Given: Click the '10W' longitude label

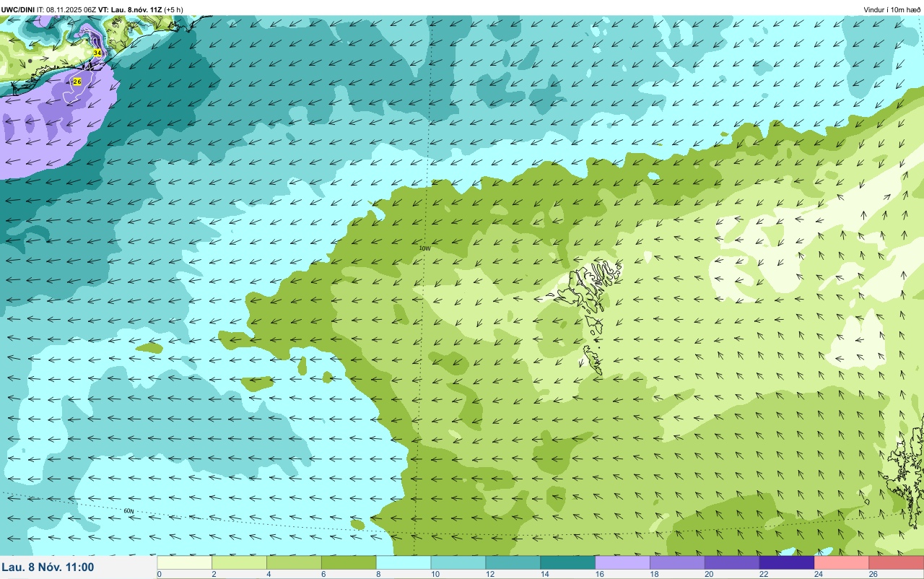Looking at the screenshot, I should (425, 248).
